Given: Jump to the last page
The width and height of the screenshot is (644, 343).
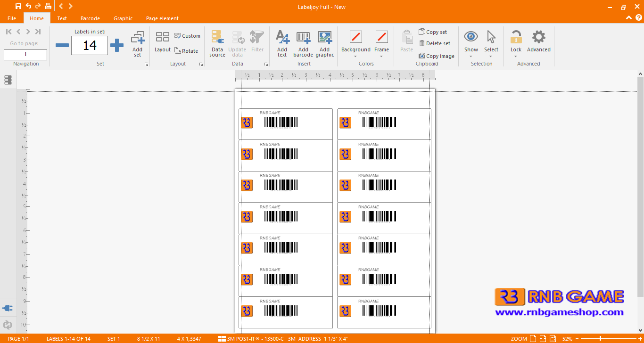Looking at the screenshot, I should click(x=38, y=32).
